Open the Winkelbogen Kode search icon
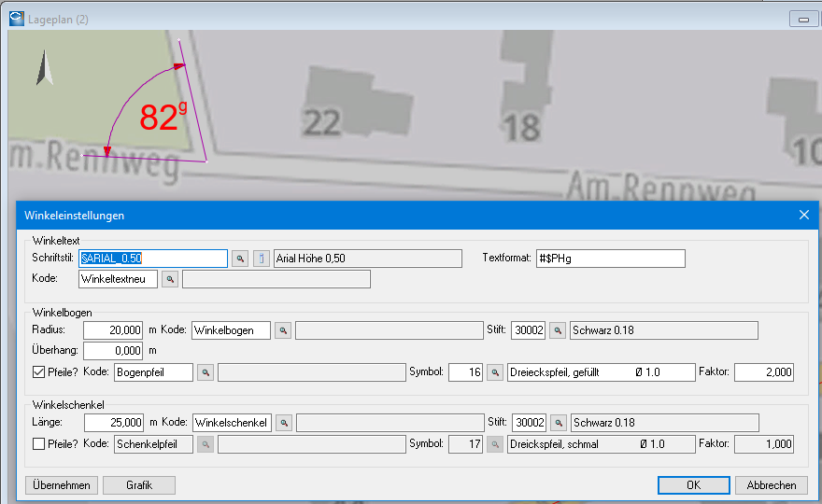 point(283,330)
